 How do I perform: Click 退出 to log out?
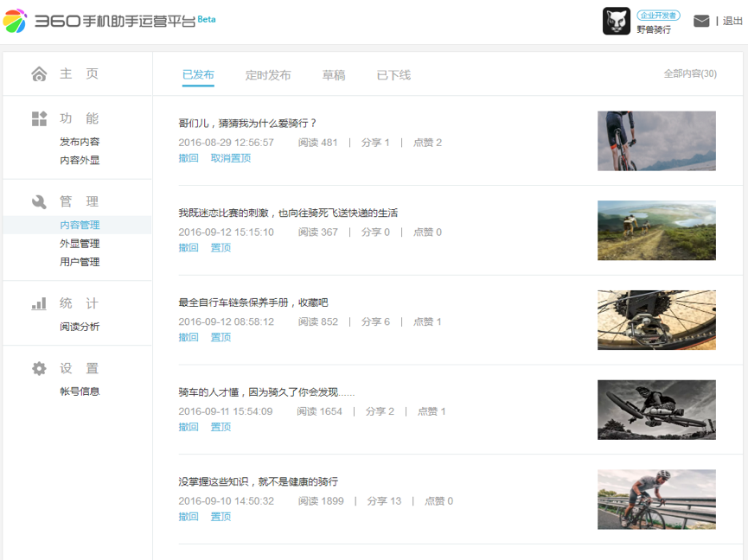point(732,21)
